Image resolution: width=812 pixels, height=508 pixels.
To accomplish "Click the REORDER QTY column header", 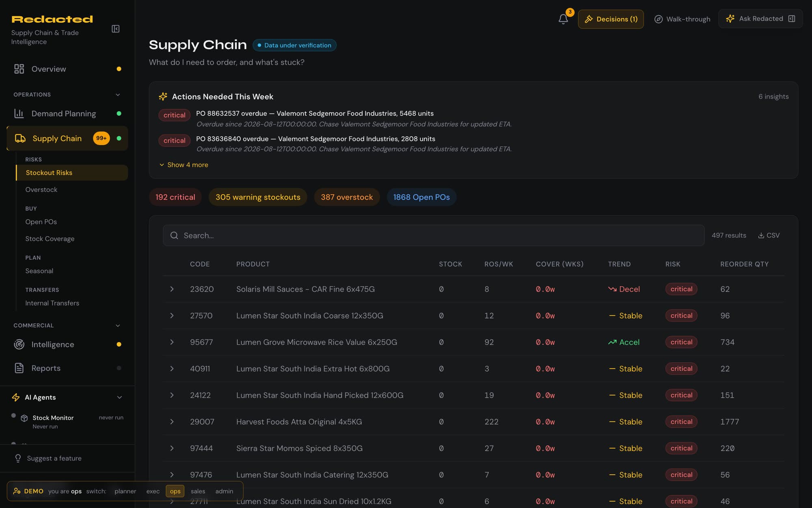I will tap(744, 264).
